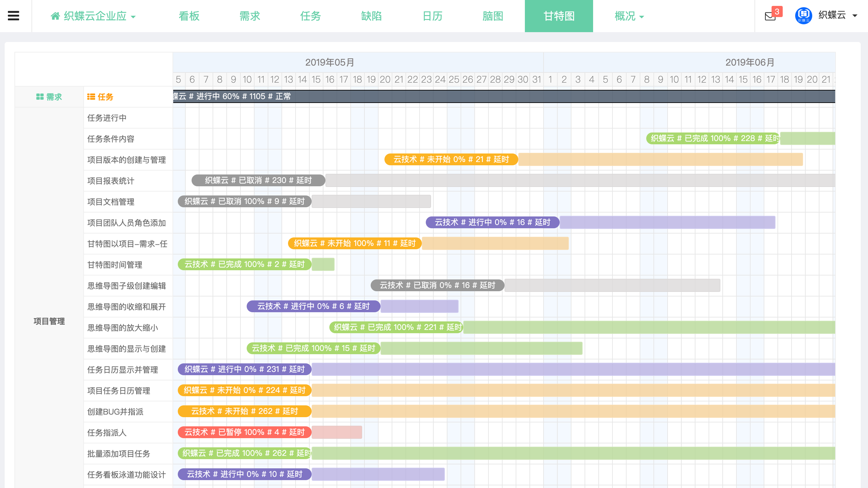Select the 项目任务日历管理 task row

tap(128, 391)
